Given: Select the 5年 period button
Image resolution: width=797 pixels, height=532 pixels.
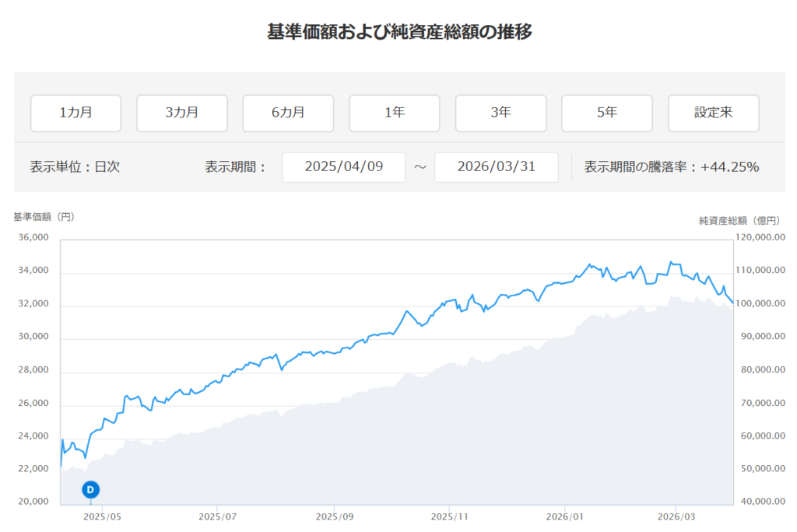Looking at the screenshot, I should (607, 113).
